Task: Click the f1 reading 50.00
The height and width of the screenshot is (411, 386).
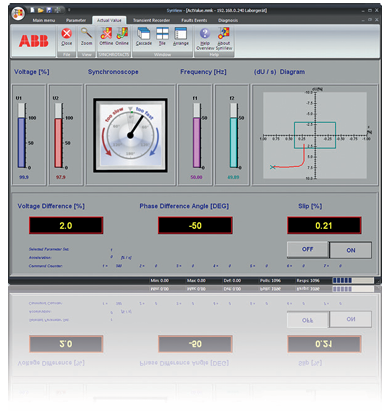Action: 196,177
